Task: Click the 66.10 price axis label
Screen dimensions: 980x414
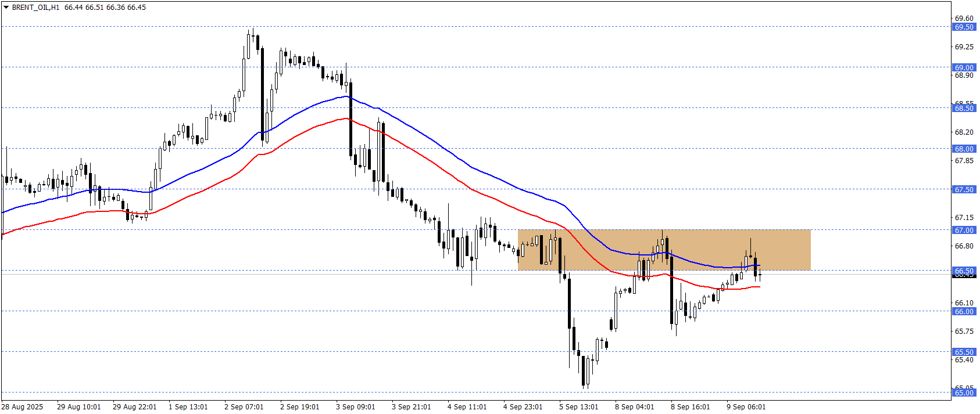Action: 964,303
